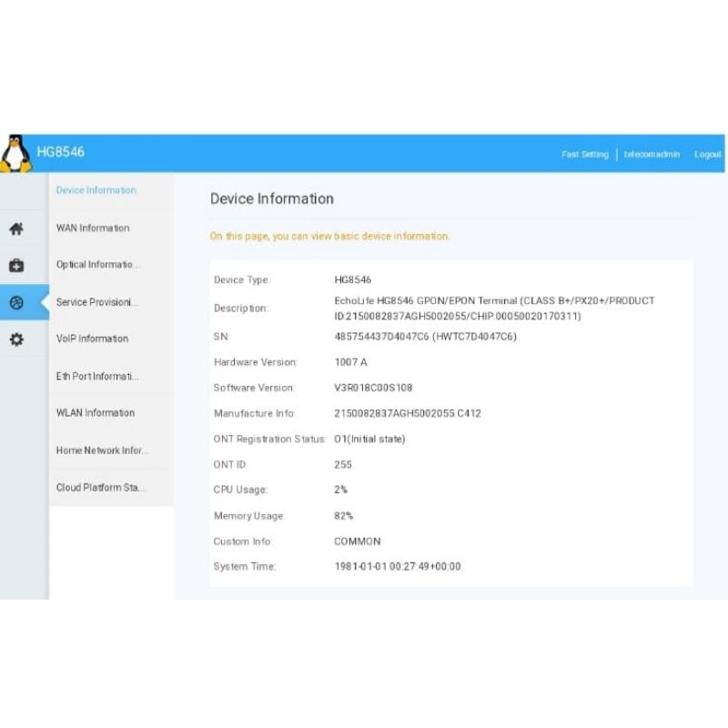Open the gear settings icon in the sidebar

click(x=16, y=339)
